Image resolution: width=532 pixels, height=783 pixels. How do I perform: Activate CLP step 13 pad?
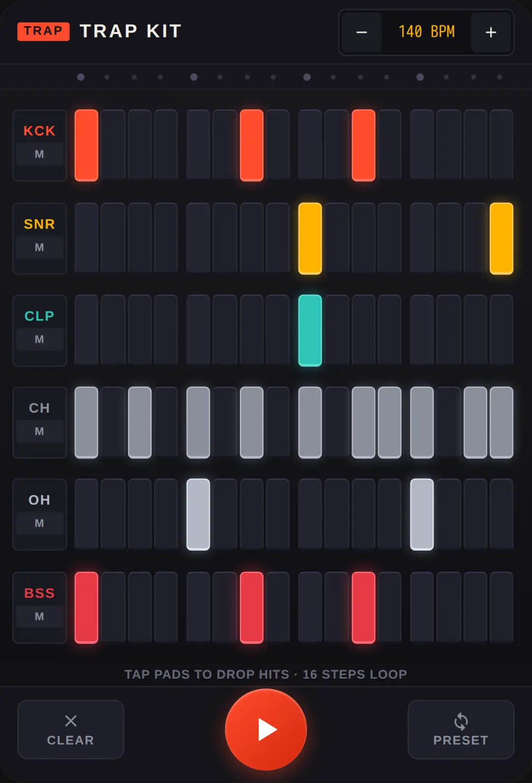click(422, 330)
